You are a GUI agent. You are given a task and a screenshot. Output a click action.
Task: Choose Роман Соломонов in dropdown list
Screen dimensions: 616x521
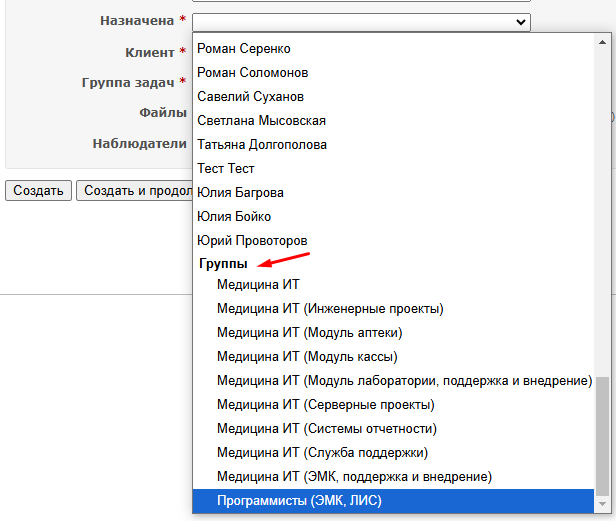coord(252,73)
